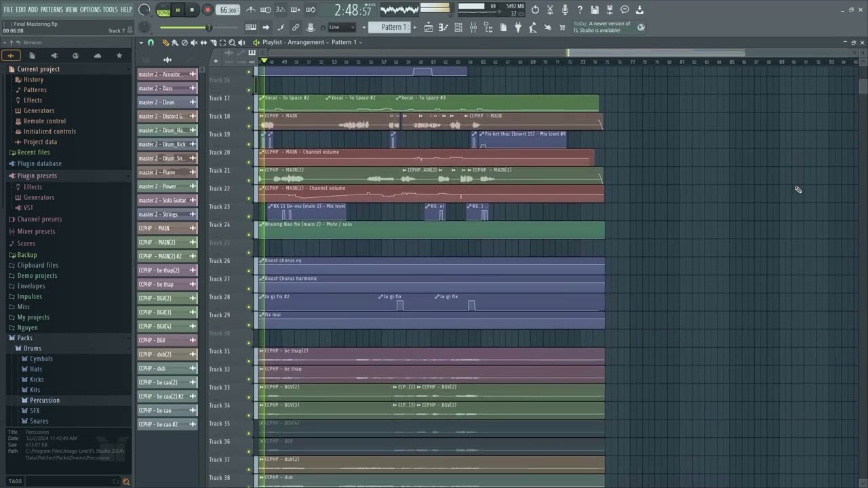Select the playlist Delete tool
Image resolution: width=868 pixels, height=488 pixels.
184,42
